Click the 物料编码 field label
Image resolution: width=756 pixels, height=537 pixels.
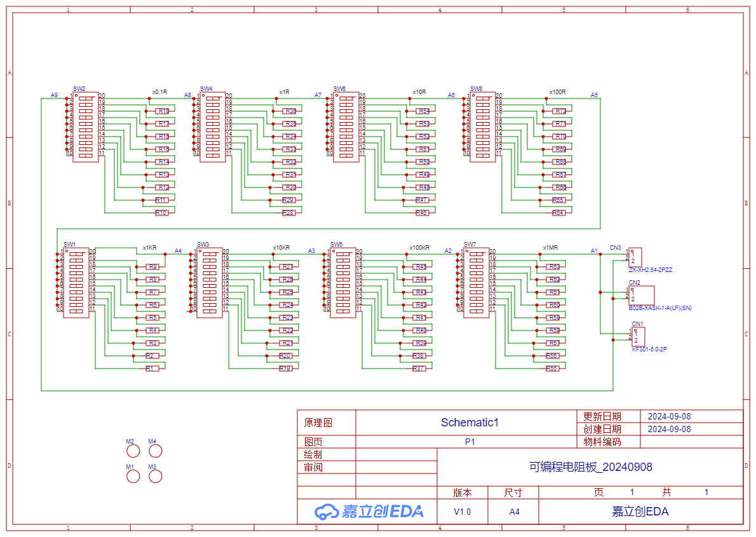coord(602,442)
